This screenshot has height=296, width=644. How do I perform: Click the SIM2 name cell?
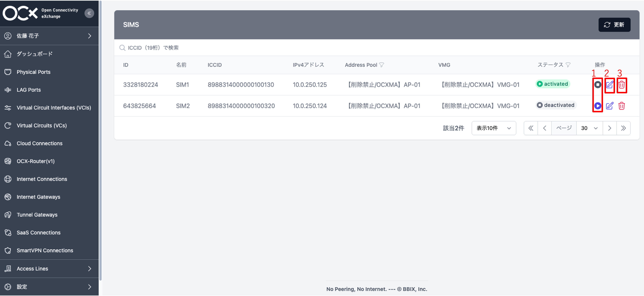click(x=183, y=106)
